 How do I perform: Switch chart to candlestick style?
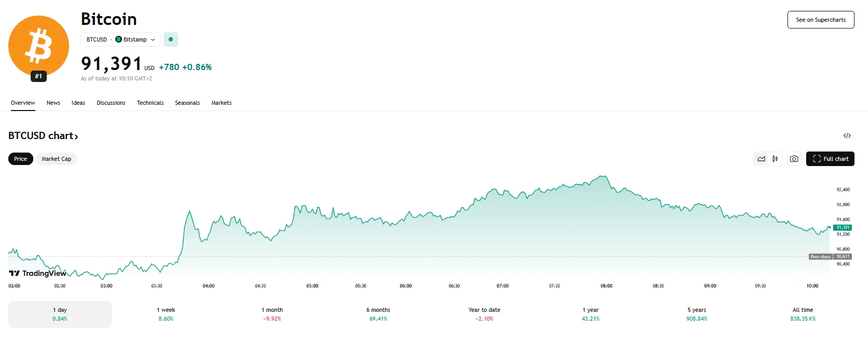[x=775, y=159]
